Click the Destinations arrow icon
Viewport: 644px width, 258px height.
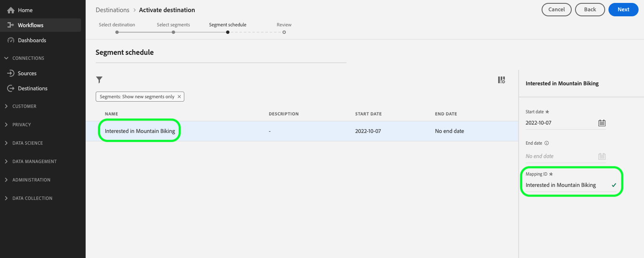point(11,88)
